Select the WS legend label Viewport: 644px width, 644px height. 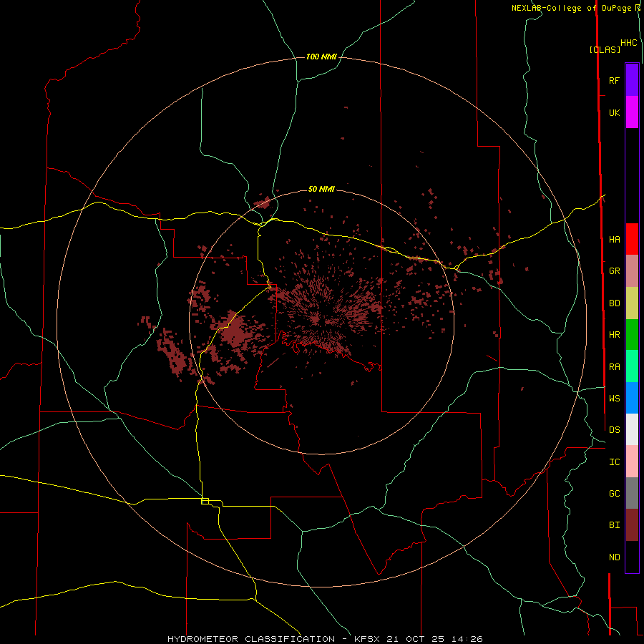pos(614,398)
